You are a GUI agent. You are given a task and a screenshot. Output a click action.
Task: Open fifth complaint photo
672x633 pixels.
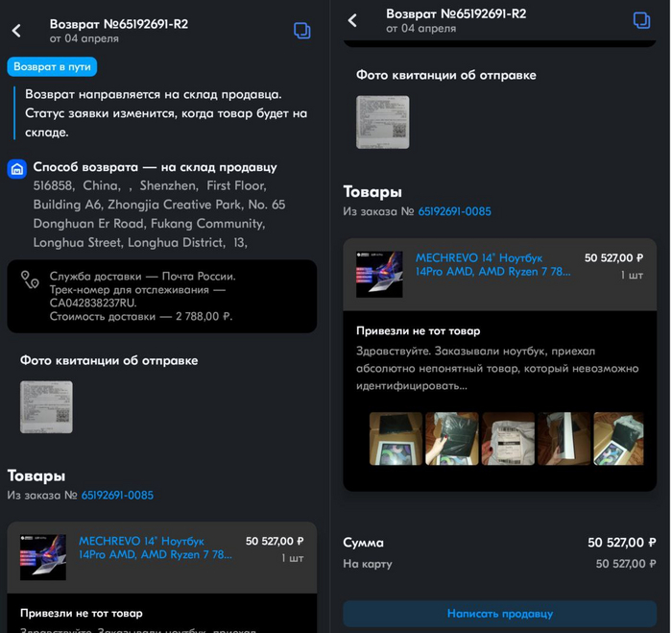coord(619,439)
